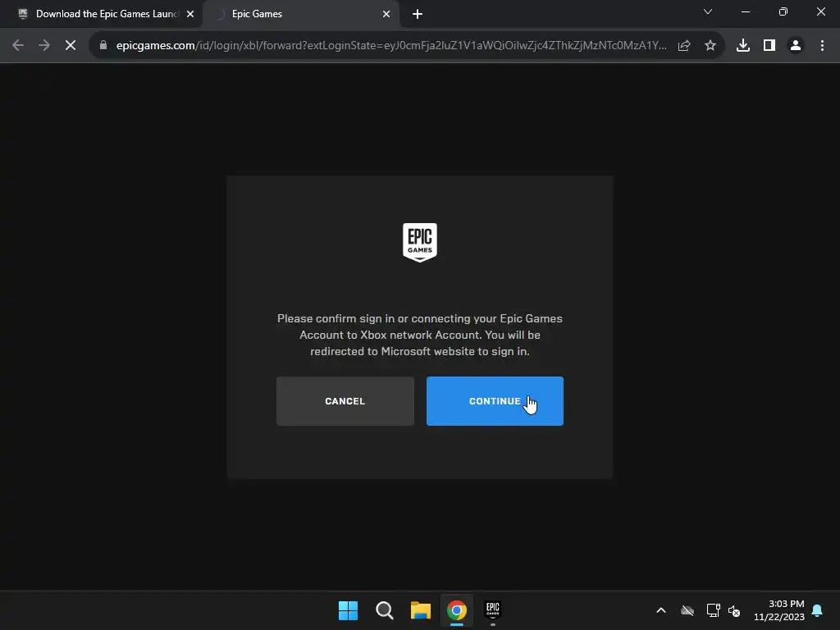Open the notifications bell
Viewport: 840px width, 630px height.
point(818,610)
